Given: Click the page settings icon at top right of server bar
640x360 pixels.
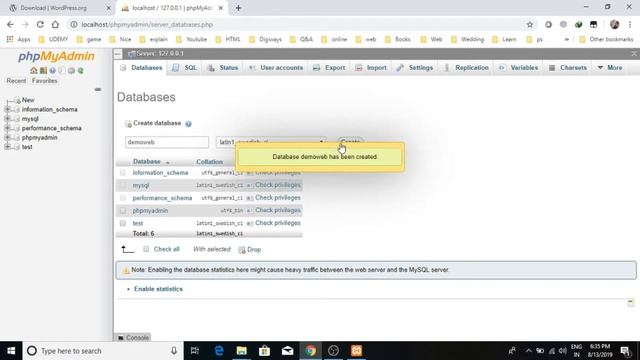Looking at the screenshot, I should pyautogui.click(x=634, y=53).
